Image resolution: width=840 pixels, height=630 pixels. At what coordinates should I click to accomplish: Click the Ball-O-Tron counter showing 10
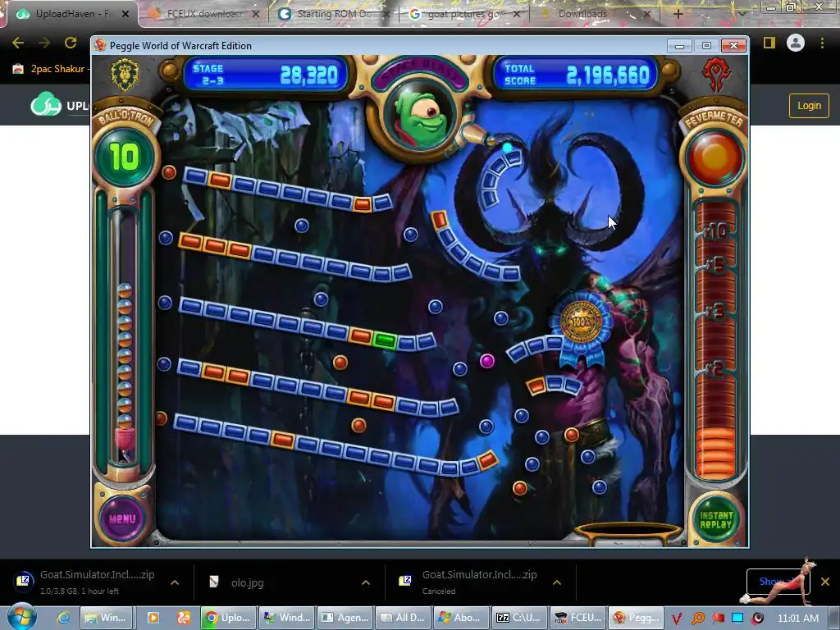125,157
